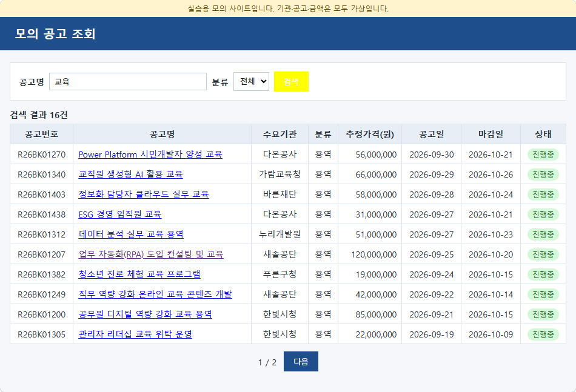This screenshot has width=576, height=392.
Task: Click the 푸른구청 agency cell
Action: (280, 274)
